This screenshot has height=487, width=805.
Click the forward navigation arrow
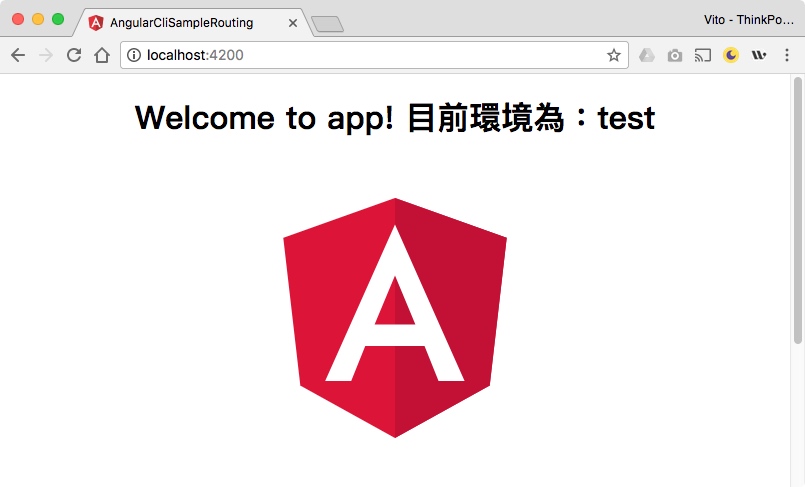(46, 55)
